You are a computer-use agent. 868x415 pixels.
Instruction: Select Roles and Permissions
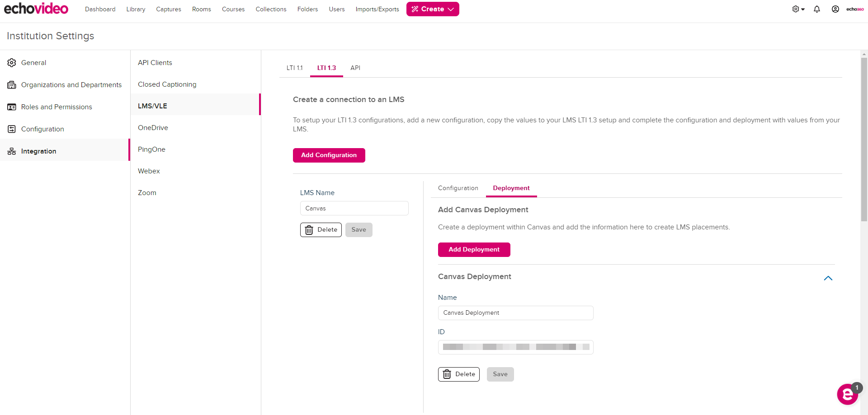pyautogui.click(x=65, y=107)
